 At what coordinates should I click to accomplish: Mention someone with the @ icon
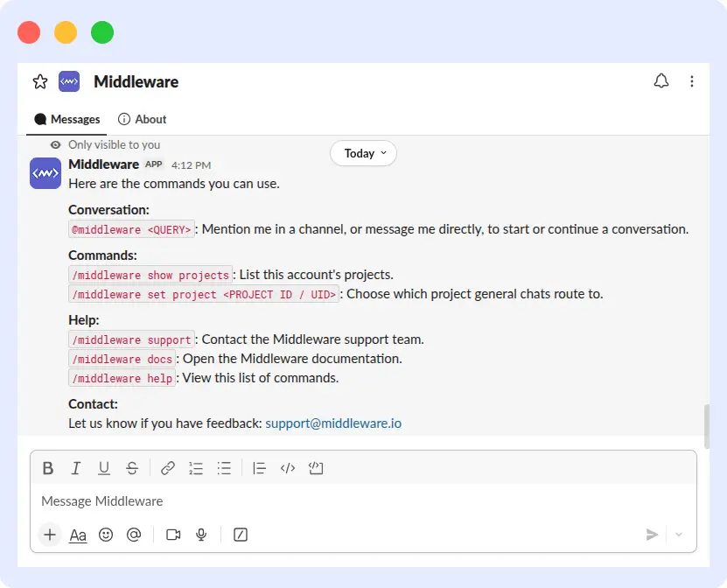(x=134, y=535)
